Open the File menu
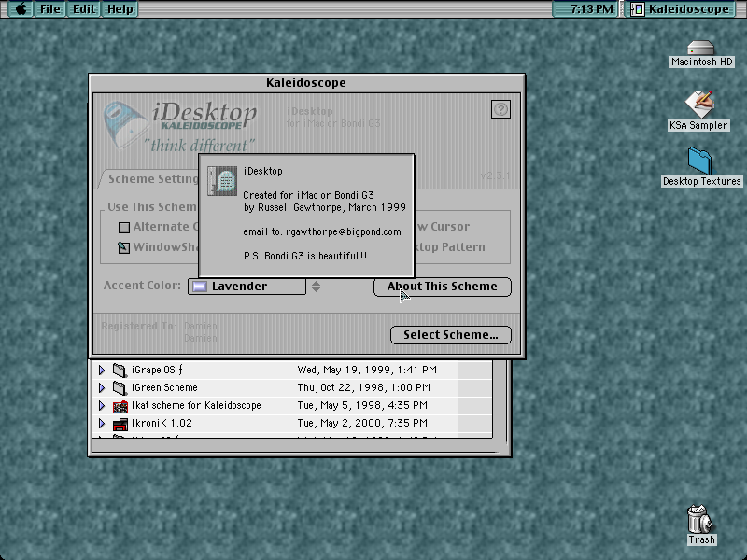The width and height of the screenshot is (747, 560). tap(50, 9)
